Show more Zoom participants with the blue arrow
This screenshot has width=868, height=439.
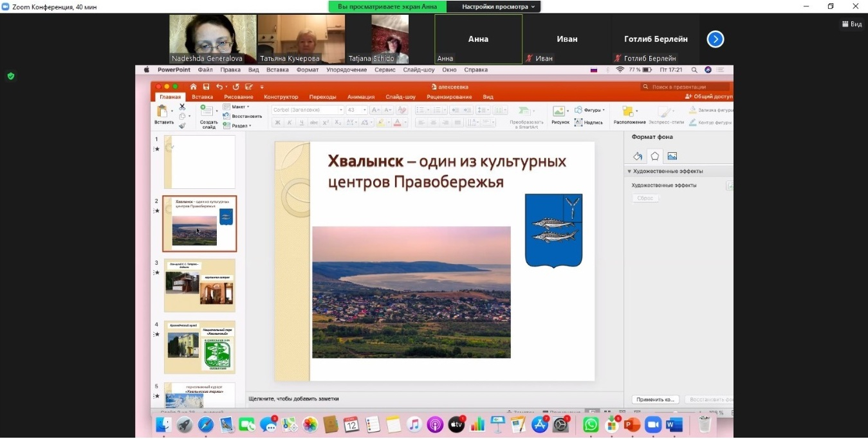[x=715, y=39]
